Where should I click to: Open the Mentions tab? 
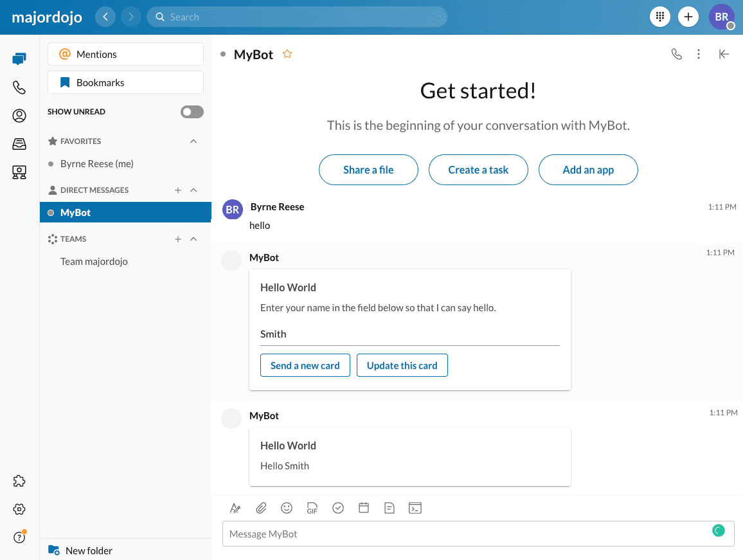coord(125,55)
